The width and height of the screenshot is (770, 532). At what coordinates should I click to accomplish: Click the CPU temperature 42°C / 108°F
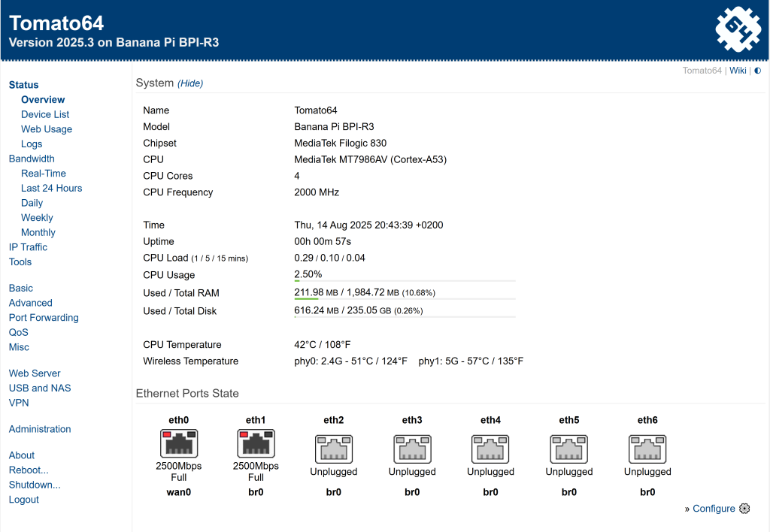point(322,345)
